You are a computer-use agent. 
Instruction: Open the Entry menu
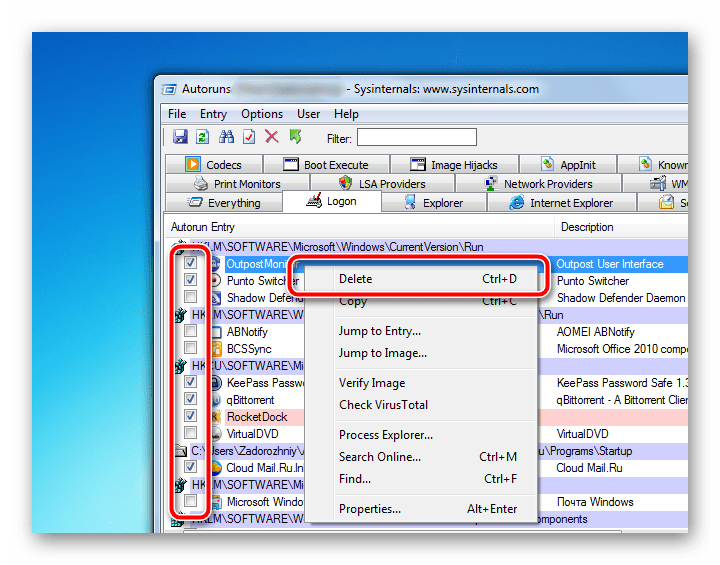pyautogui.click(x=213, y=114)
